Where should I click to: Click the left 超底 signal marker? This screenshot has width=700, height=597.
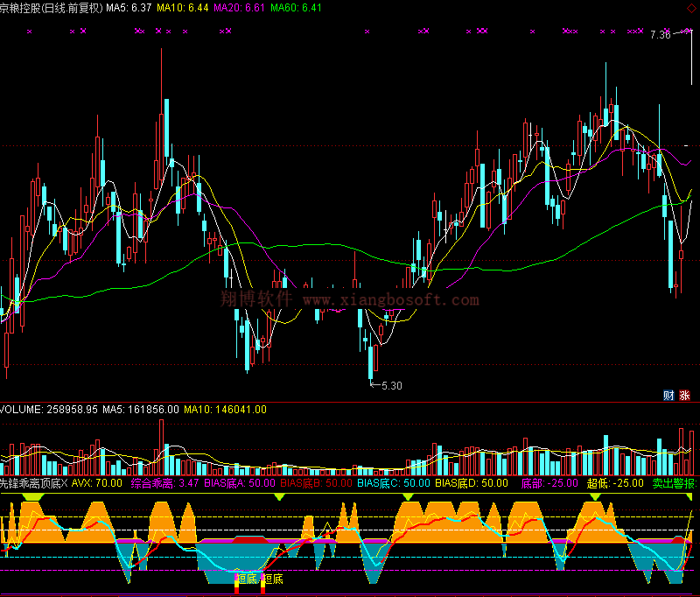point(246,579)
